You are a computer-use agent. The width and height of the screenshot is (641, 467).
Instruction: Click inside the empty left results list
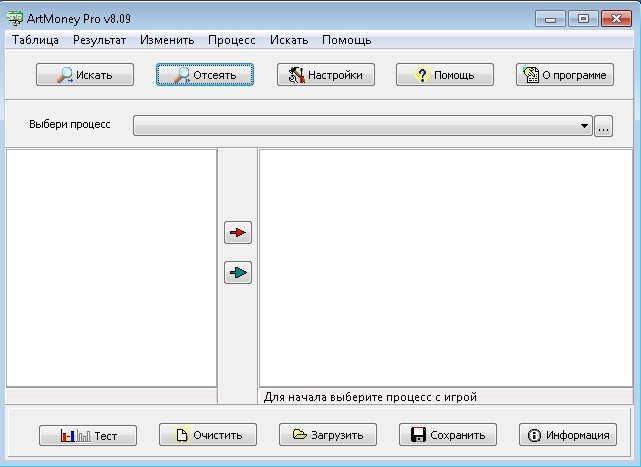111,265
